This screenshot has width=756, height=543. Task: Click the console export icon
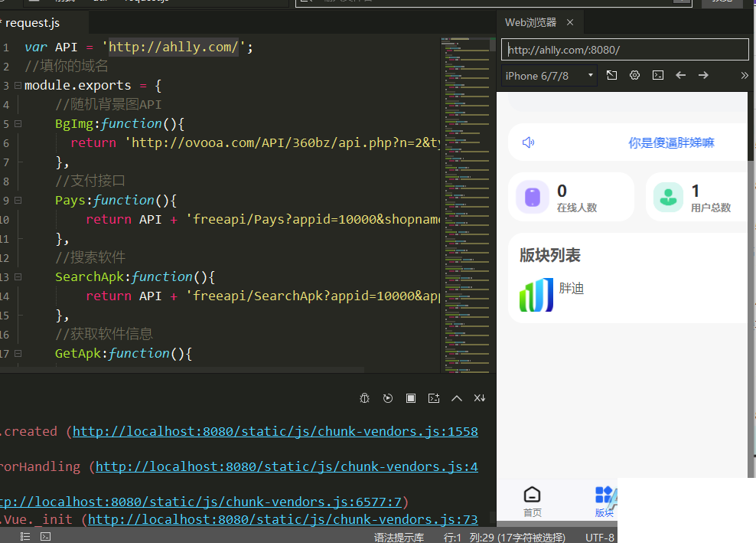pos(434,398)
